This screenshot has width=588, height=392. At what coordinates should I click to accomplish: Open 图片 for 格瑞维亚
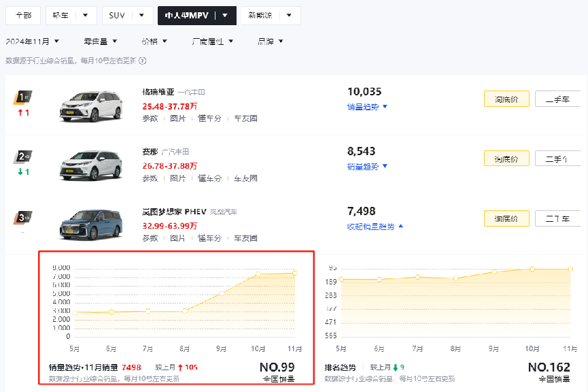(177, 118)
